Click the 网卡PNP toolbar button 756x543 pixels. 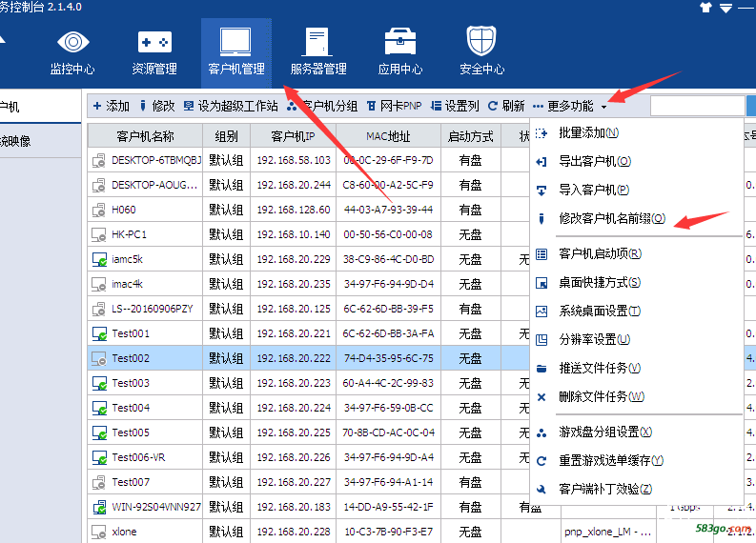(x=395, y=106)
